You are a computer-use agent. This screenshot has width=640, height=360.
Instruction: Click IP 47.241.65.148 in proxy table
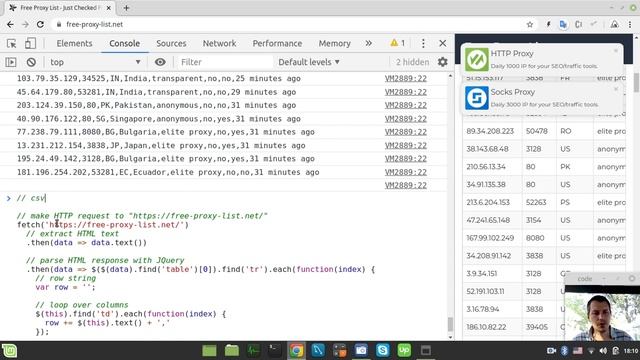(x=488, y=220)
